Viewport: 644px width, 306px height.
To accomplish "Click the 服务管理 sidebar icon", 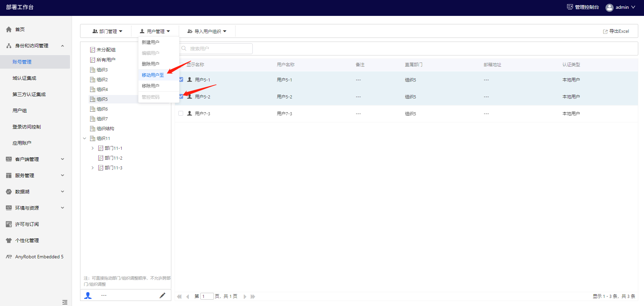I will tap(9, 175).
